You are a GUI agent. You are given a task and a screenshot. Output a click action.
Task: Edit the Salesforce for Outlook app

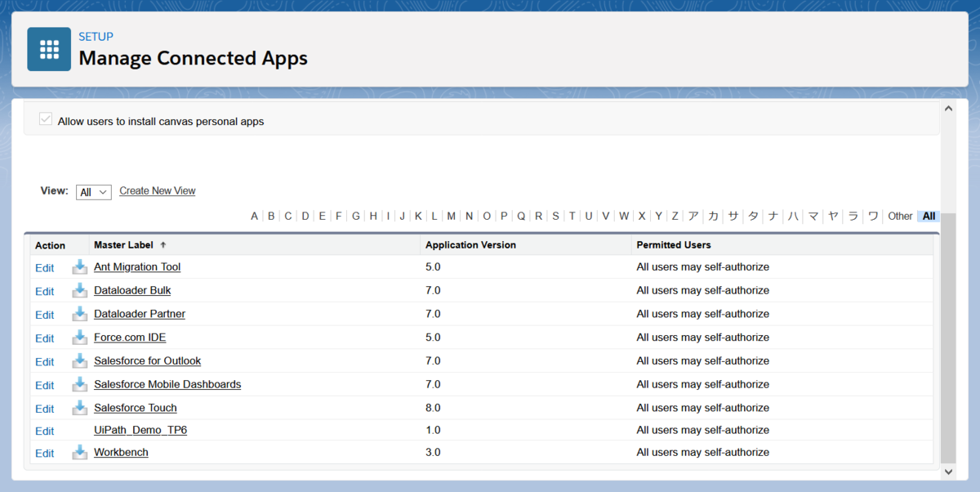tap(44, 362)
